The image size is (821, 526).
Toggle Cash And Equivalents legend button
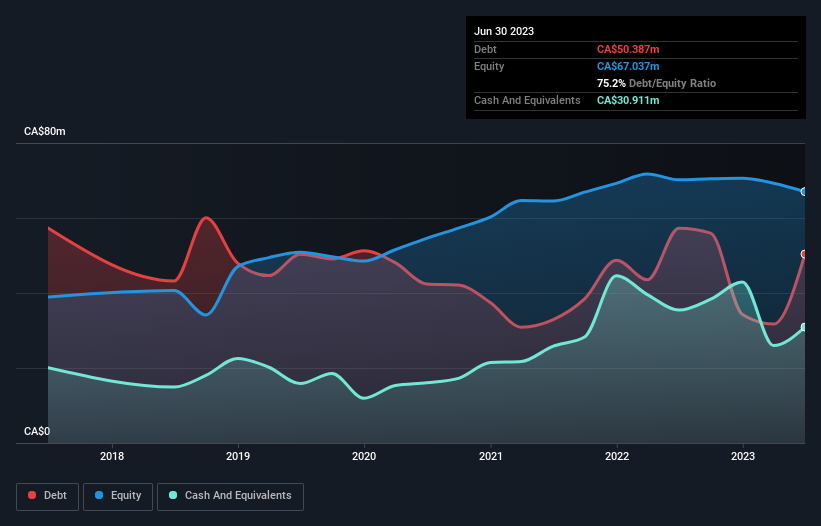(230, 496)
